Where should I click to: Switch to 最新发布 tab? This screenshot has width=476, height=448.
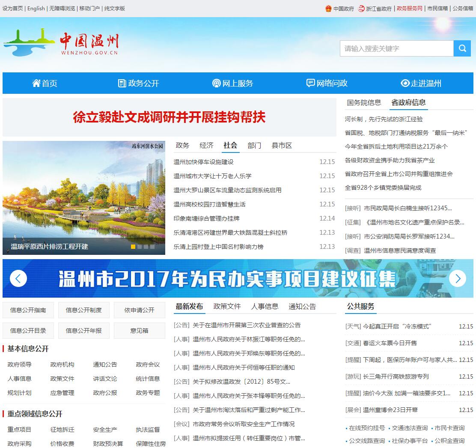190,307
